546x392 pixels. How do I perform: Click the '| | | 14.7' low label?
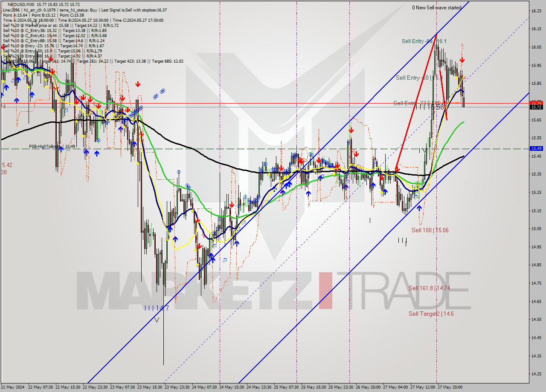(x=157, y=308)
